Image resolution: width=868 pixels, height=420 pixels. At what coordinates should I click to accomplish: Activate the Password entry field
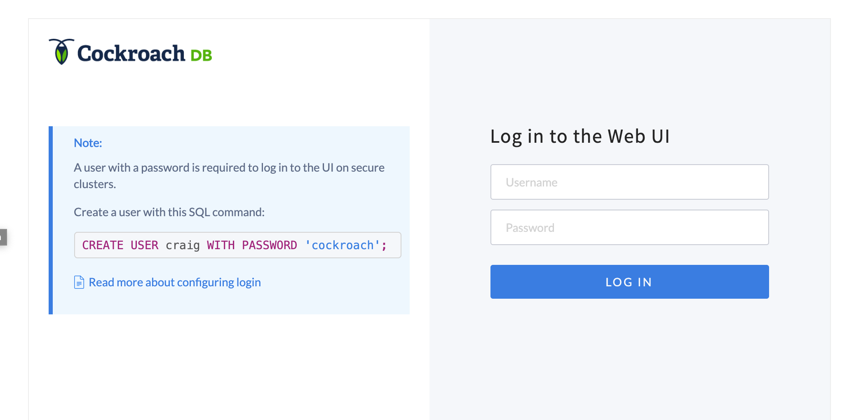(629, 227)
